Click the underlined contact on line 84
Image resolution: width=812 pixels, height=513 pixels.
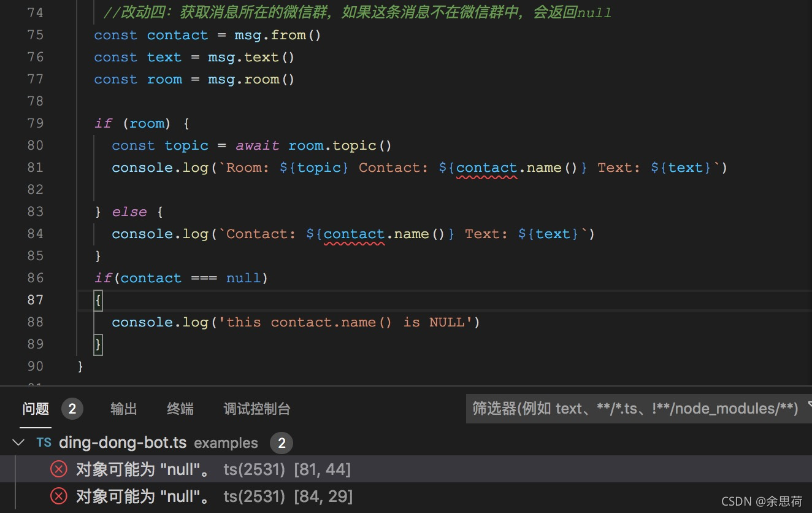click(x=354, y=234)
